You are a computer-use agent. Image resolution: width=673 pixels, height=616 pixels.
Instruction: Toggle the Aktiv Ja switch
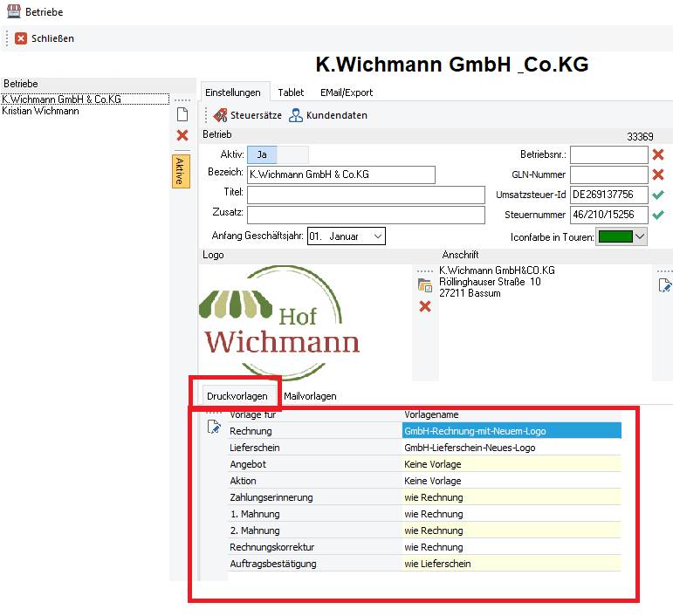pos(278,154)
